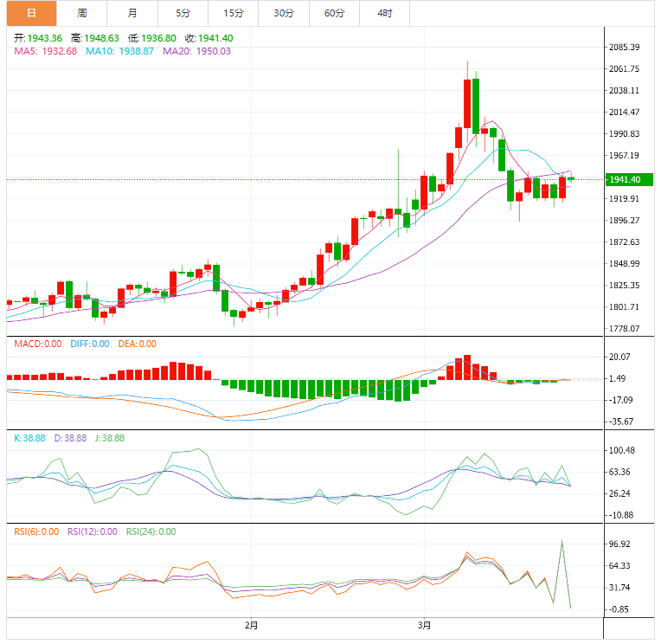Show the 30分 interval chart
The image size is (661, 644).
(x=283, y=13)
